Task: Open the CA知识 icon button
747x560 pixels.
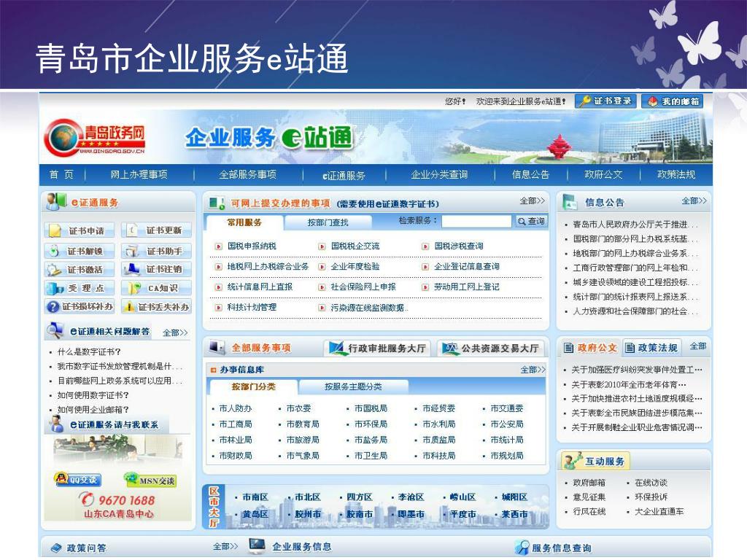Action: click(157, 287)
